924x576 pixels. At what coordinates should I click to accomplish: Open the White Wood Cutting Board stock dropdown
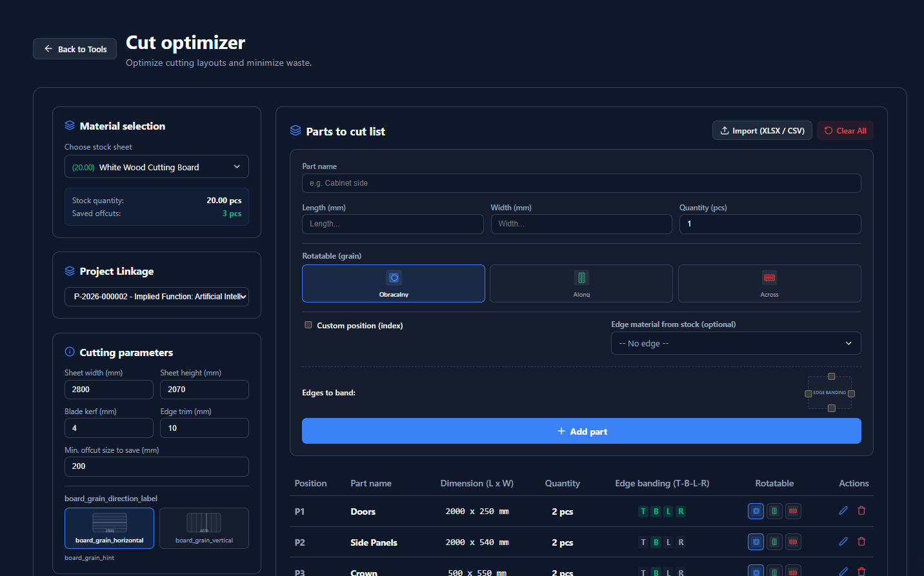tap(157, 166)
